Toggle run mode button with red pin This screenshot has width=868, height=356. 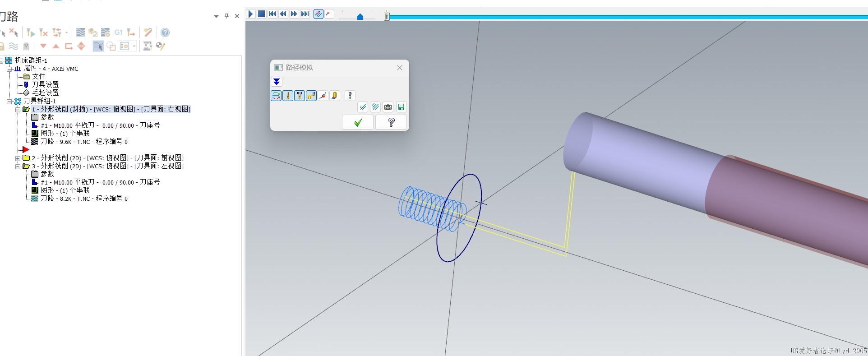click(329, 14)
